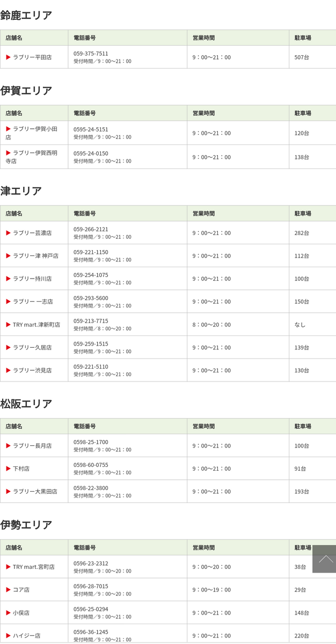Open ラブリー 一志店 store details
The width and height of the screenshot is (336, 644).
click(x=33, y=302)
